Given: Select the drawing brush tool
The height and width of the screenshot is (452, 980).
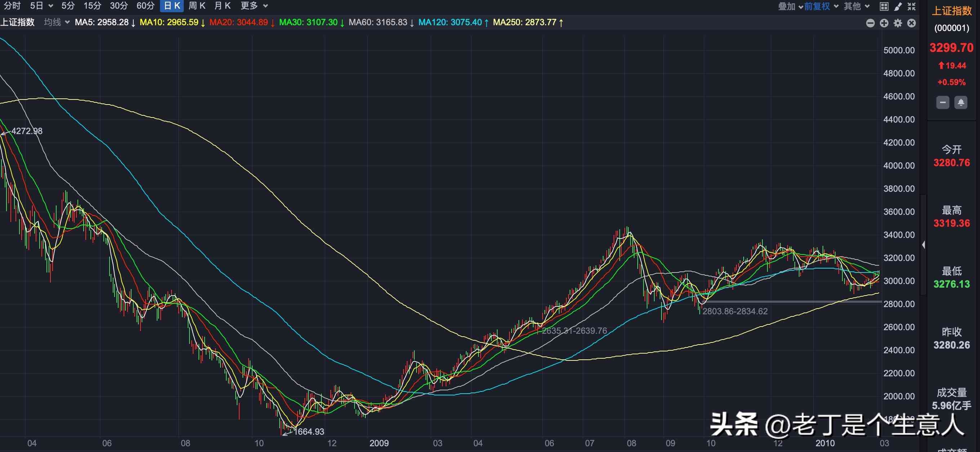Looking at the screenshot, I should pyautogui.click(x=897, y=6).
